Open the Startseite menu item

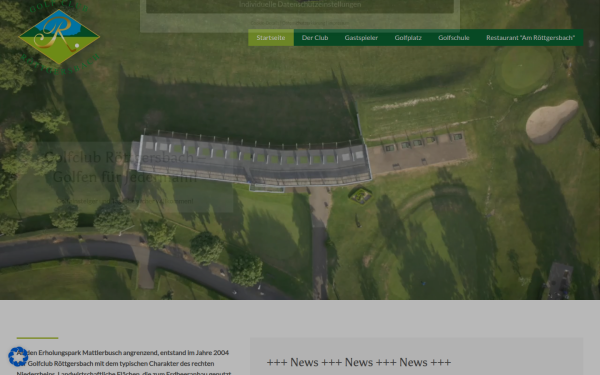tap(271, 38)
